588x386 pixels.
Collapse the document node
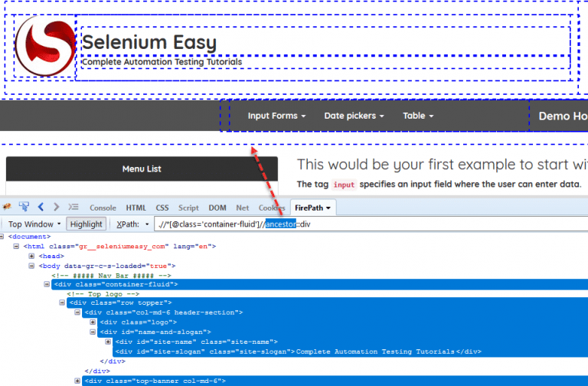tap(2, 237)
